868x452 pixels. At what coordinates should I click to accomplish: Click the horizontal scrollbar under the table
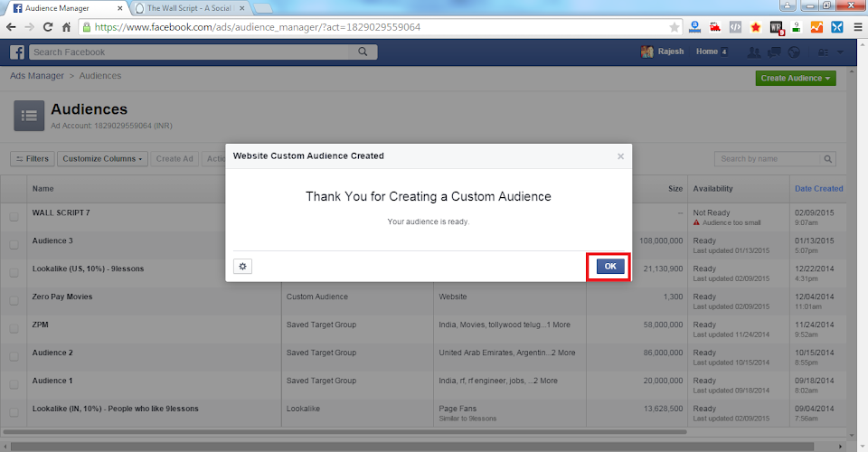pos(344,431)
